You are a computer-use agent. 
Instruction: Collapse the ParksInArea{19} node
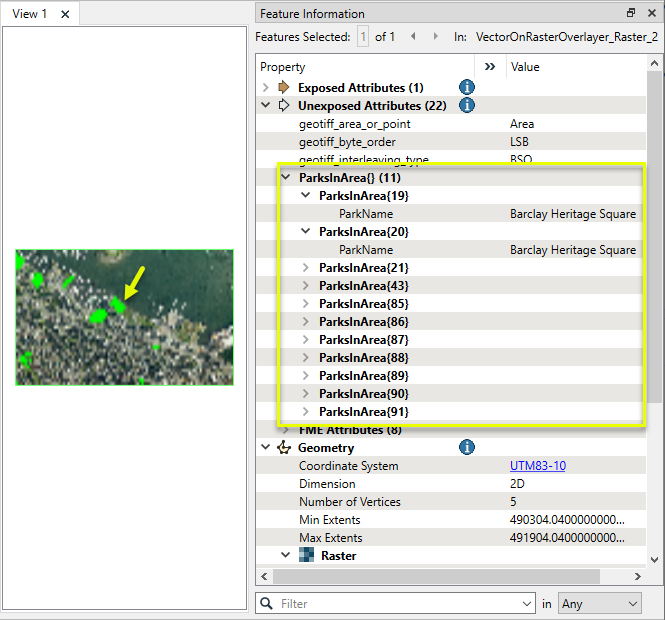306,196
